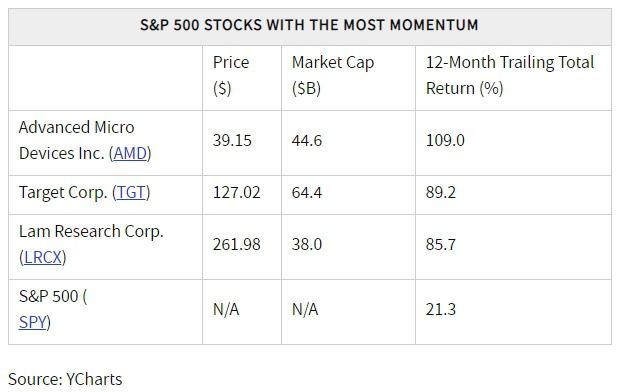Select the Target return 89.2 cell
This screenshot has width=619, height=392.
513,195
